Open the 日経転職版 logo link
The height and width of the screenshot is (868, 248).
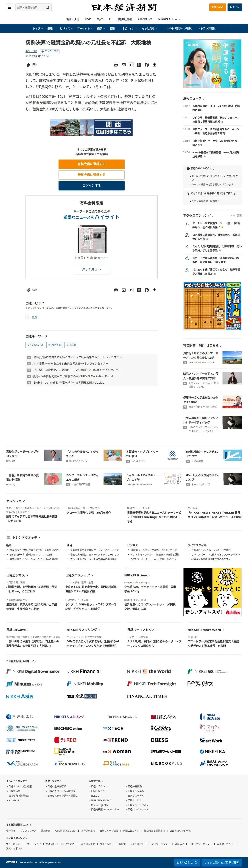pos(20,717)
